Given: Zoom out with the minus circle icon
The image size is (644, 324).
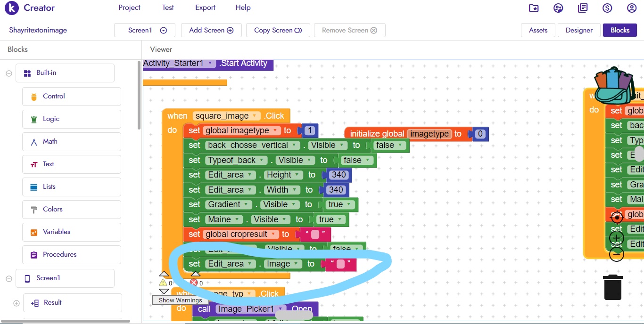Looking at the screenshot, I should point(617,254).
